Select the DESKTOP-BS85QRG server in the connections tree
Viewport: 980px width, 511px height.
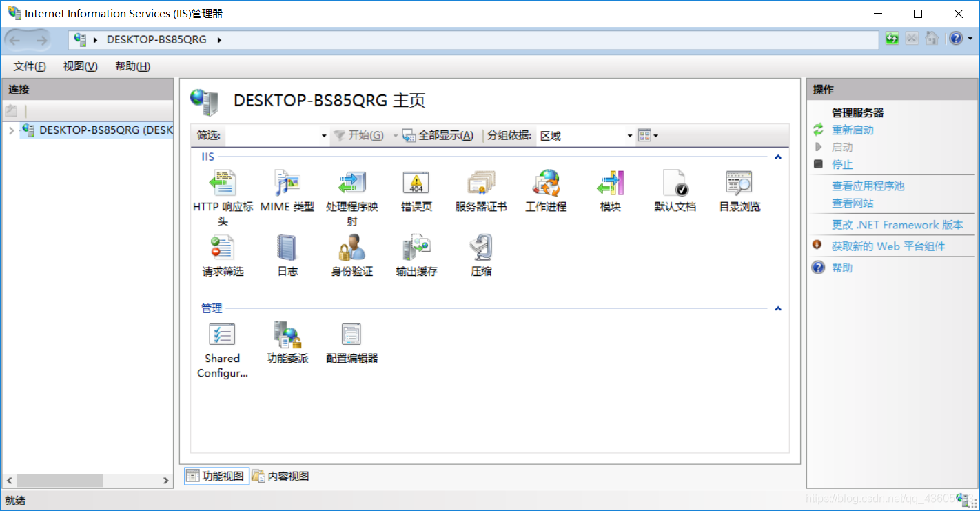(97, 130)
